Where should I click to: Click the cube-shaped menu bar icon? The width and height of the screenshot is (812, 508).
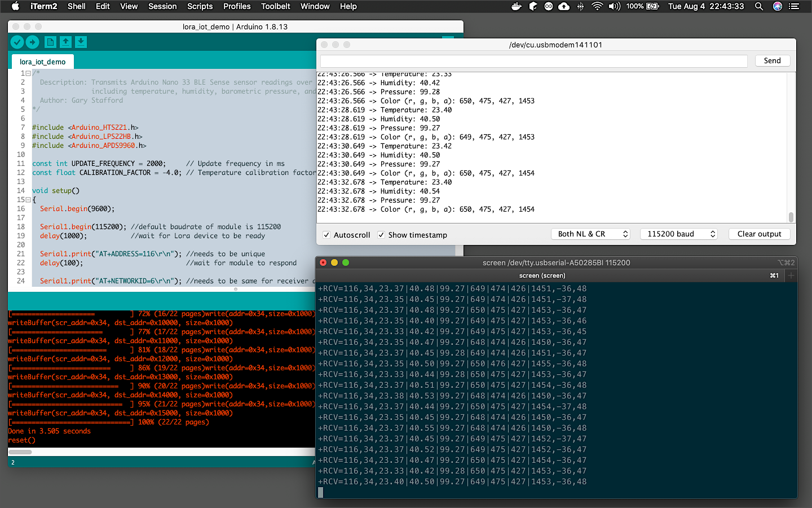[533, 6]
